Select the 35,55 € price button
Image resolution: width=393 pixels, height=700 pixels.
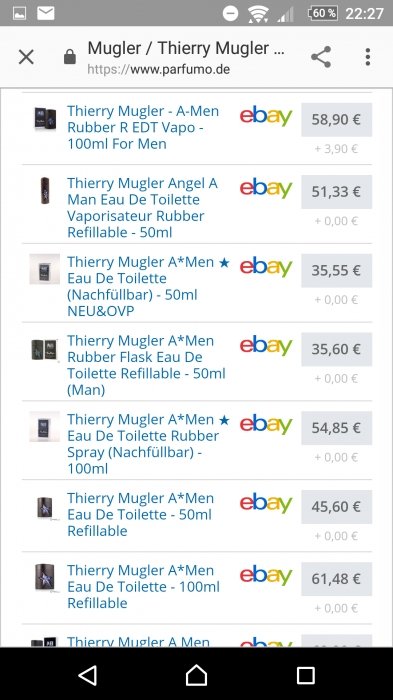336,271
